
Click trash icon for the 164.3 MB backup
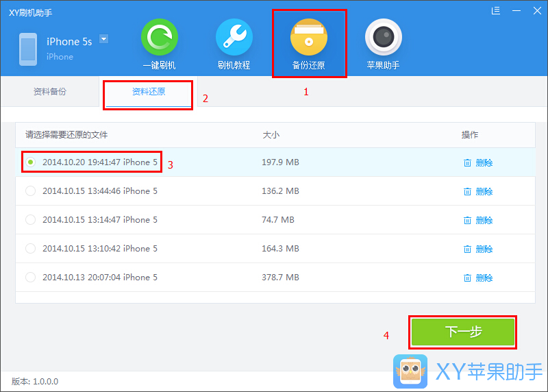467,249
